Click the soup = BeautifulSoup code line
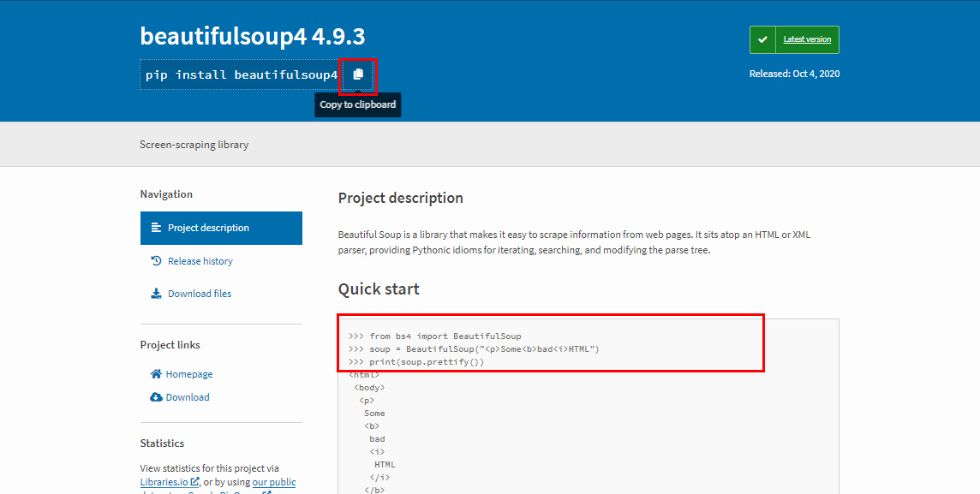980x494 pixels. tap(474, 349)
